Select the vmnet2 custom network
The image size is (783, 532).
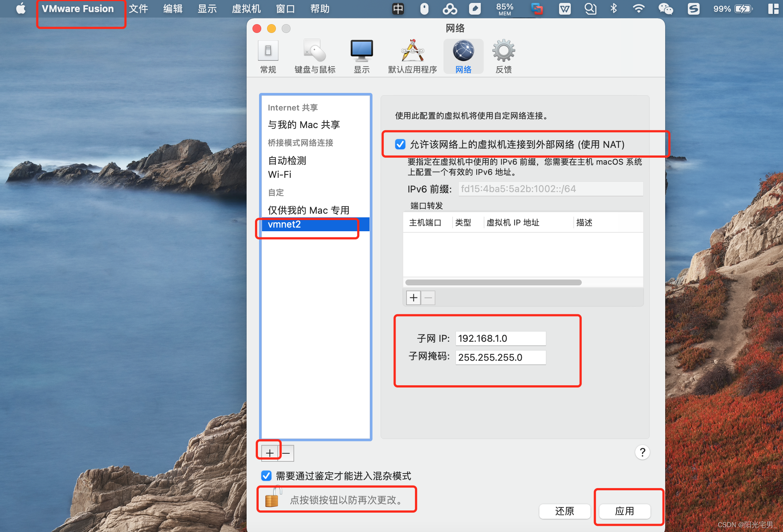point(315,224)
